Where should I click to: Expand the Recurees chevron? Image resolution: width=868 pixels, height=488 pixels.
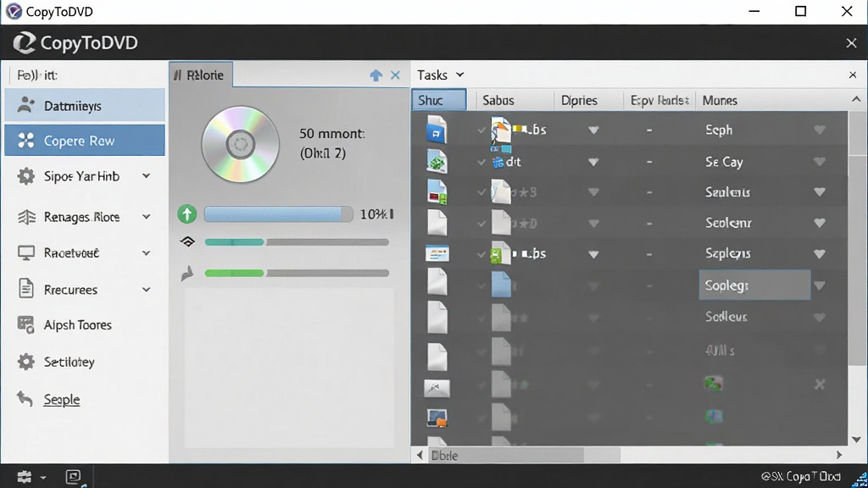coord(146,290)
